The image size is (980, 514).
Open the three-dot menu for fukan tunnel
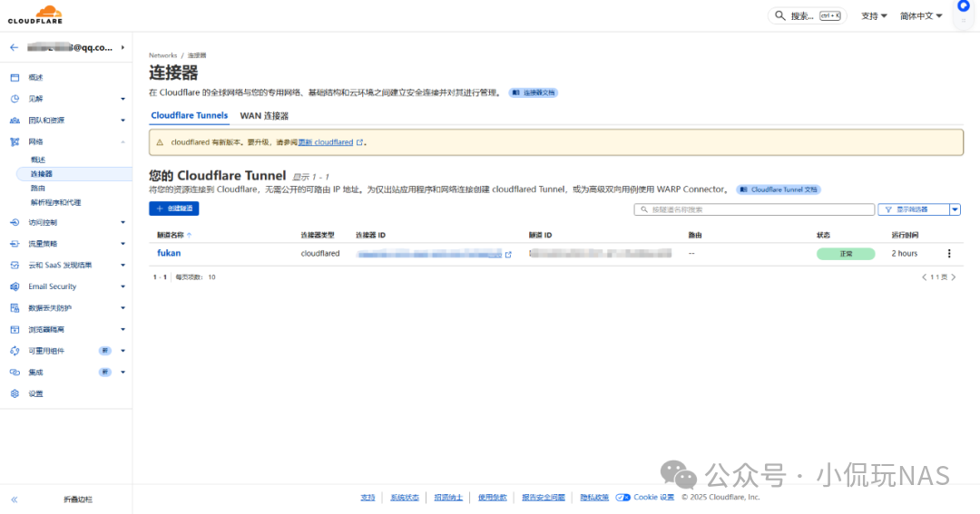949,254
